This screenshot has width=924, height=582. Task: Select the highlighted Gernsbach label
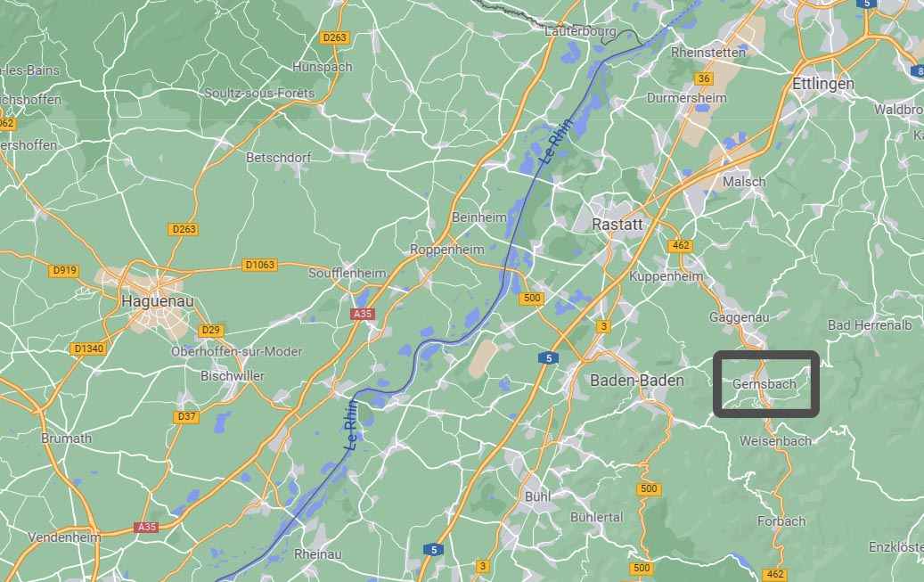[x=765, y=384]
